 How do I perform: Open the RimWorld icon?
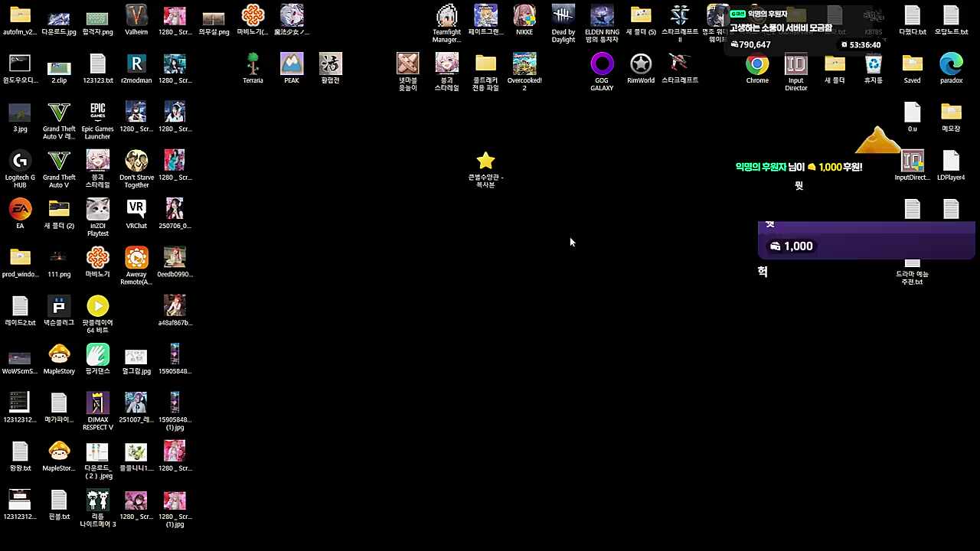(x=641, y=64)
